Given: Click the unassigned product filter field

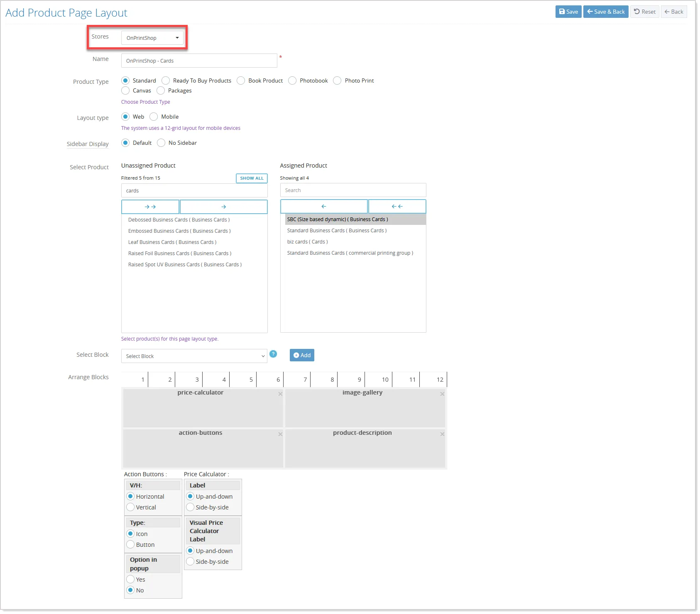Looking at the screenshot, I should tap(194, 191).
